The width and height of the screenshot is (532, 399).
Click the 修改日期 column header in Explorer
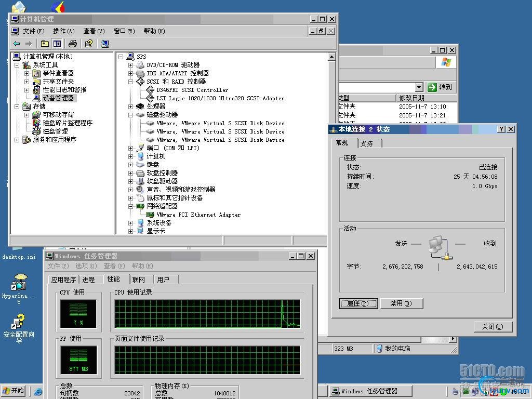[x=427, y=98]
